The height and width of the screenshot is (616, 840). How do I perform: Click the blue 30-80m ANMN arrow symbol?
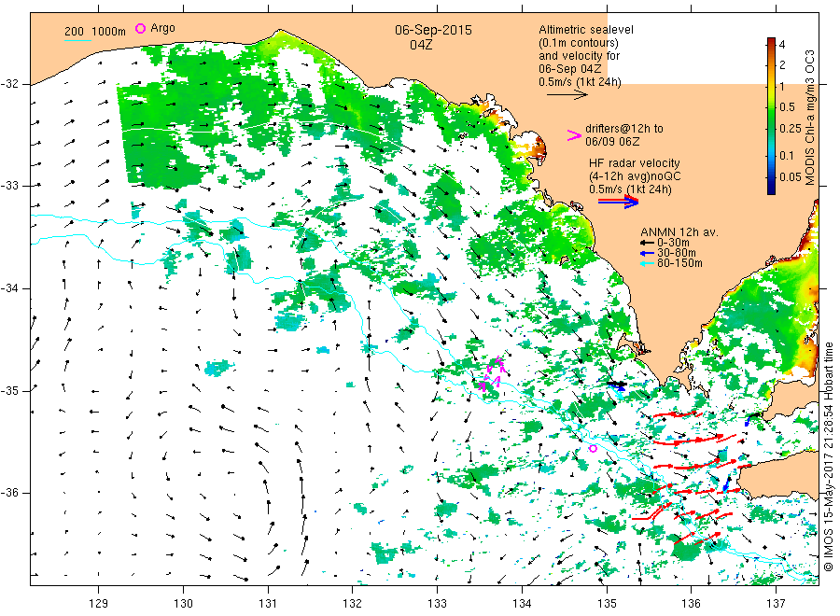647,253
